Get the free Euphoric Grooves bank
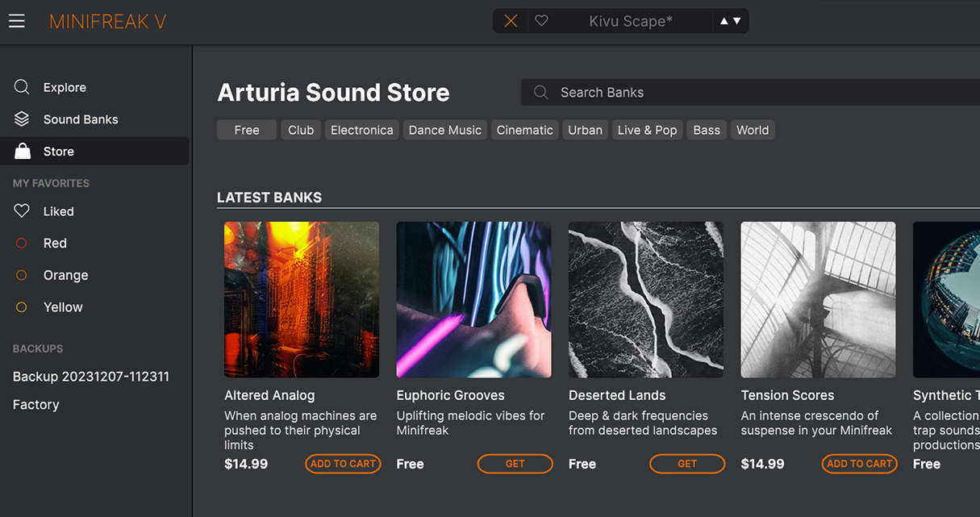 point(515,464)
